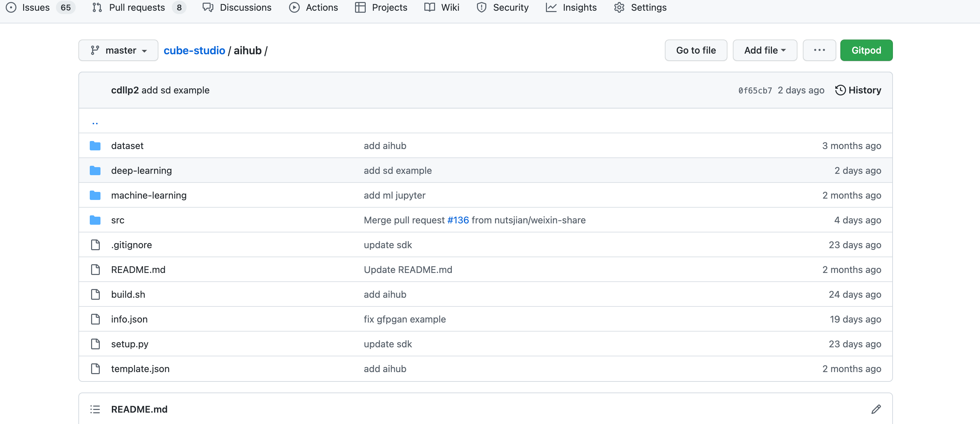980x424 pixels.
Task: Click the file icon beside build.sh
Action: [x=95, y=294]
